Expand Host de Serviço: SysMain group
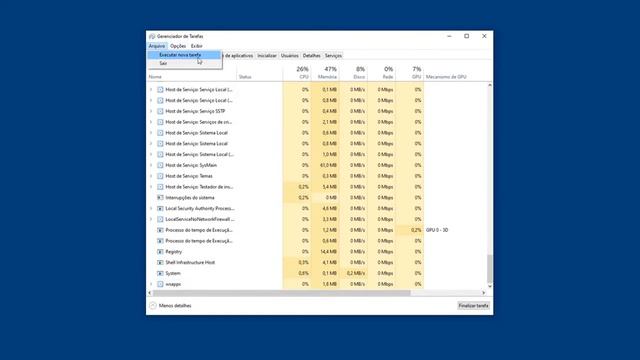 (x=151, y=165)
